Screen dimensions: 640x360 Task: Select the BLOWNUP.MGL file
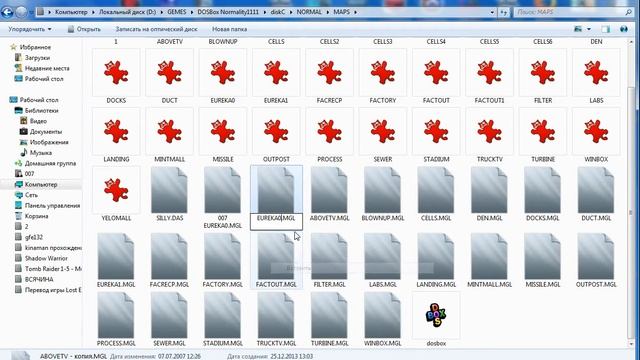(383, 194)
